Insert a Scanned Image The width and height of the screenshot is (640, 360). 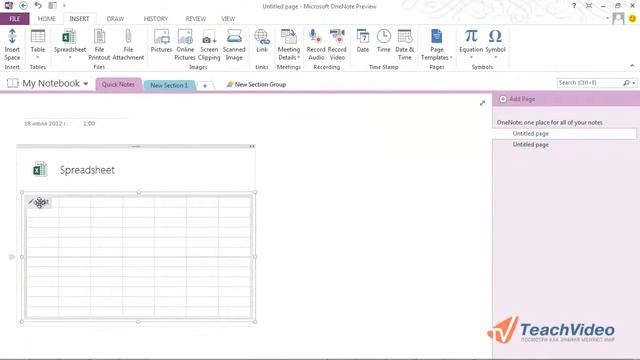tap(234, 45)
